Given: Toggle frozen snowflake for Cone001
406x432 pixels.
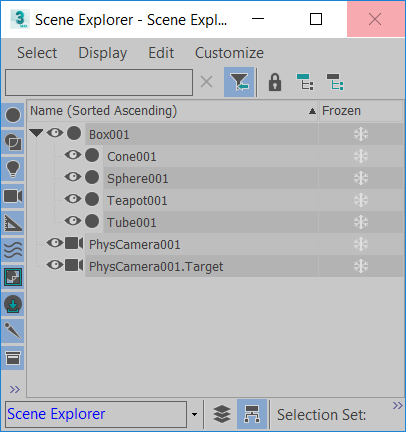Looking at the screenshot, I should [361, 156].
